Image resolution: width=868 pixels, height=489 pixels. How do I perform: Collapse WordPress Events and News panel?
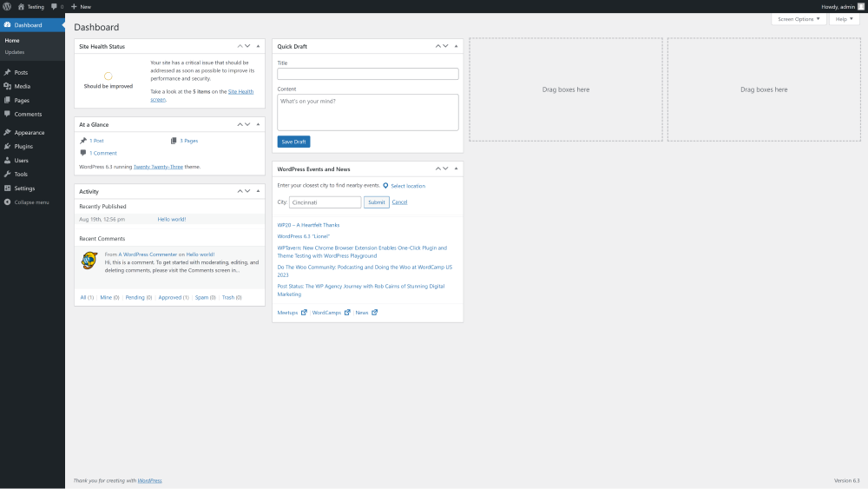point(457,169)
